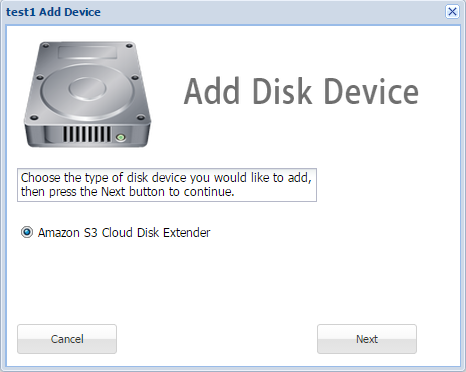Continue with the Next button

[367, 339]
